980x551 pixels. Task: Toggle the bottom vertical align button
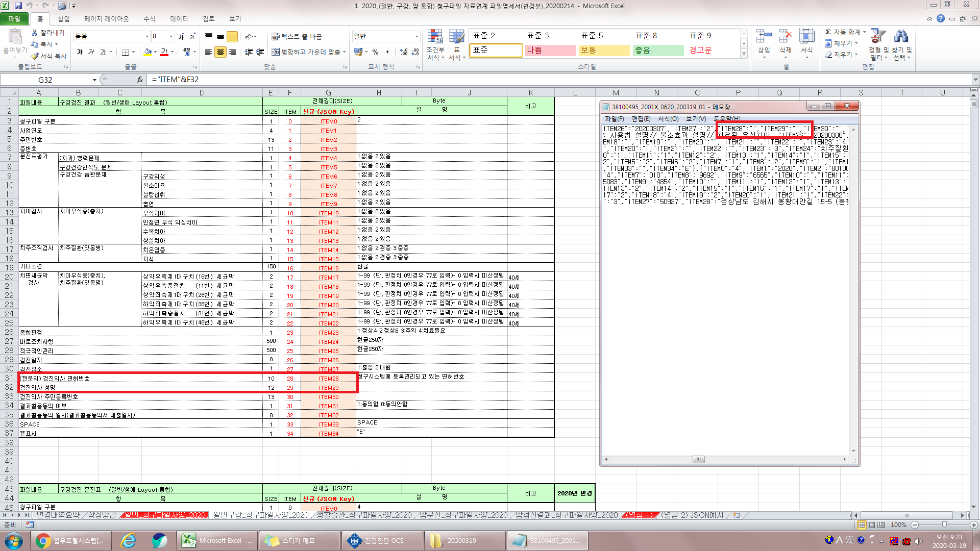pos(232,37)
